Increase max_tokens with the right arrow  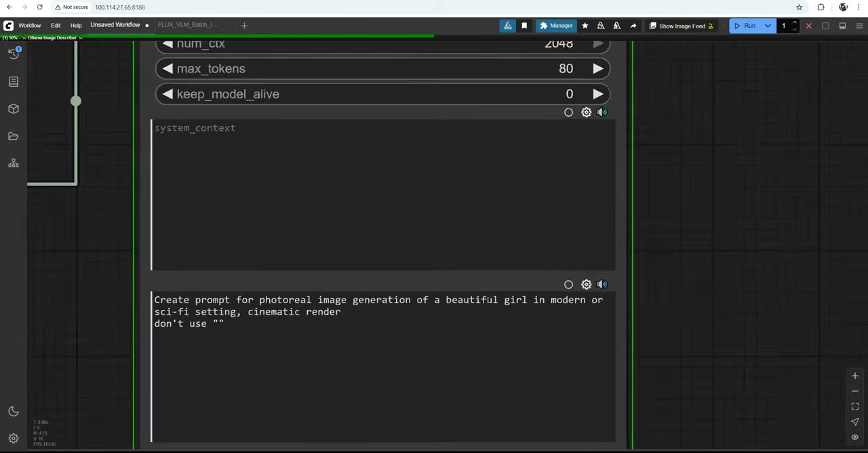click(x=597, y=68)
